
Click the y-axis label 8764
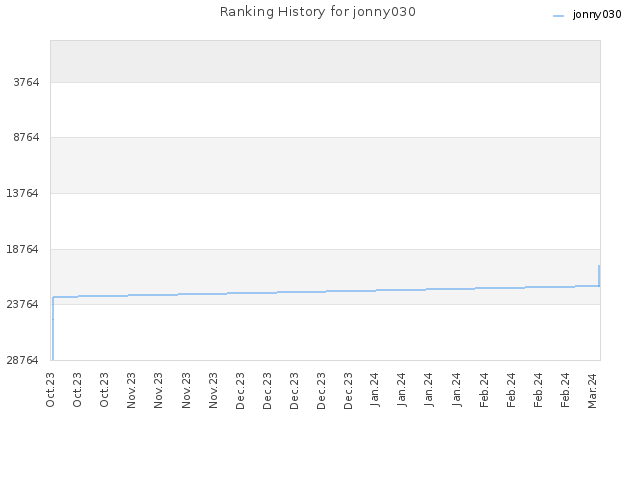tap(27, 137)
